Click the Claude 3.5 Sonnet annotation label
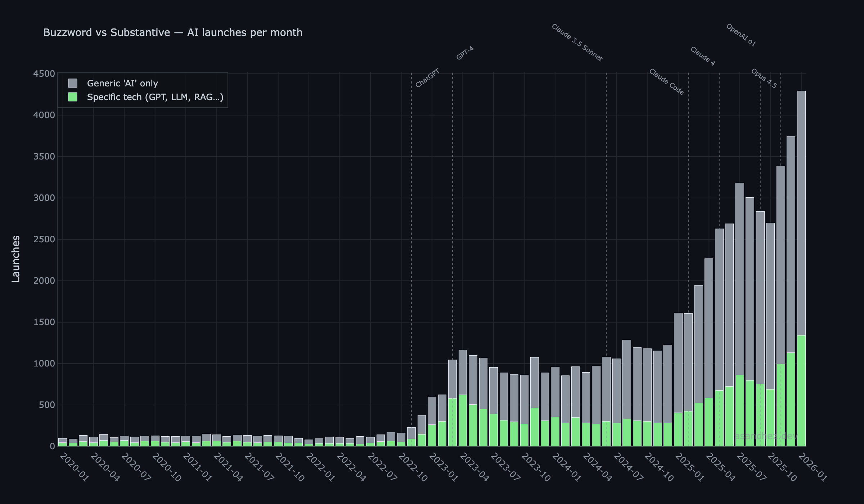864x504 pixels. point(577,42)
